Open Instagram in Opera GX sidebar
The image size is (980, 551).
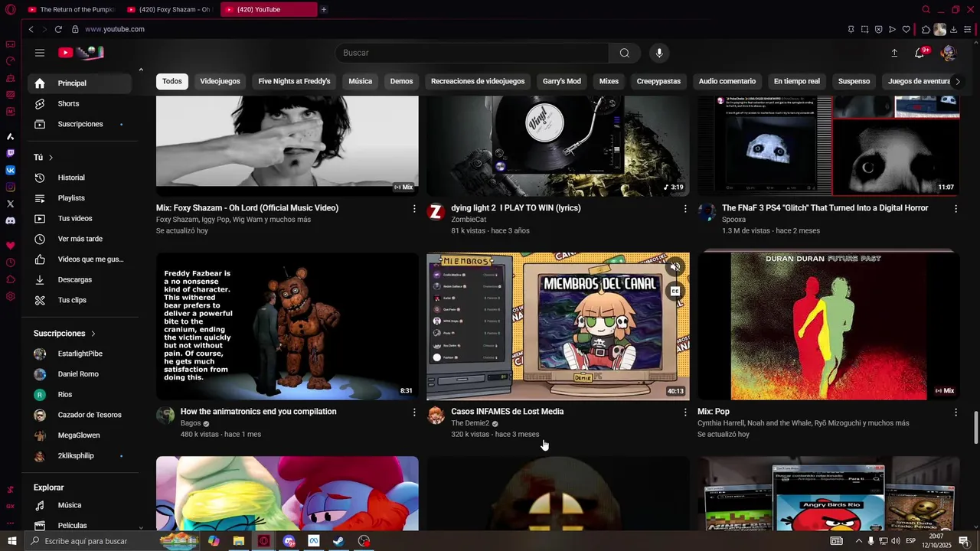pos(10,187)
